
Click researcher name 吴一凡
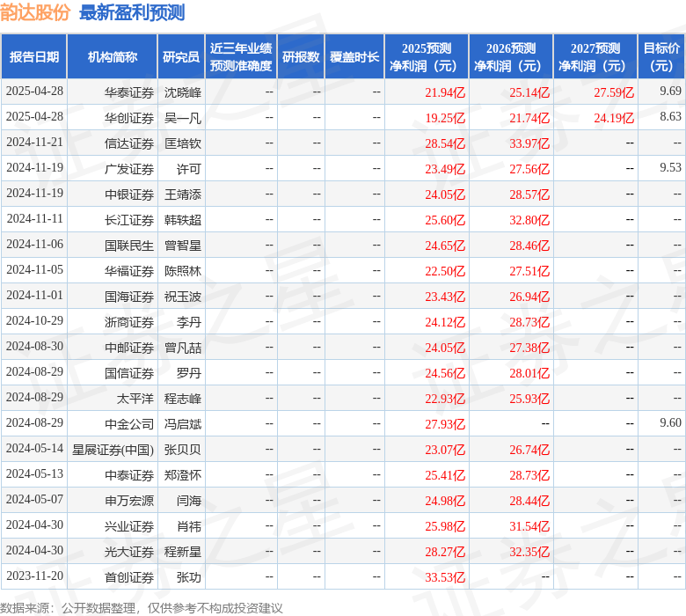tap(183, 118)
